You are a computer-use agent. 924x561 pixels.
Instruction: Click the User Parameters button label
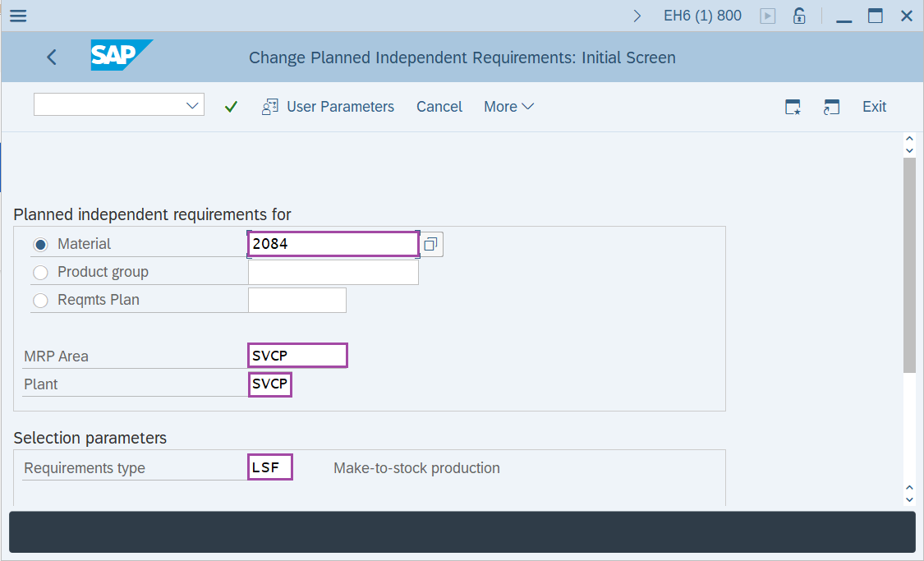[x=340, y=107]
